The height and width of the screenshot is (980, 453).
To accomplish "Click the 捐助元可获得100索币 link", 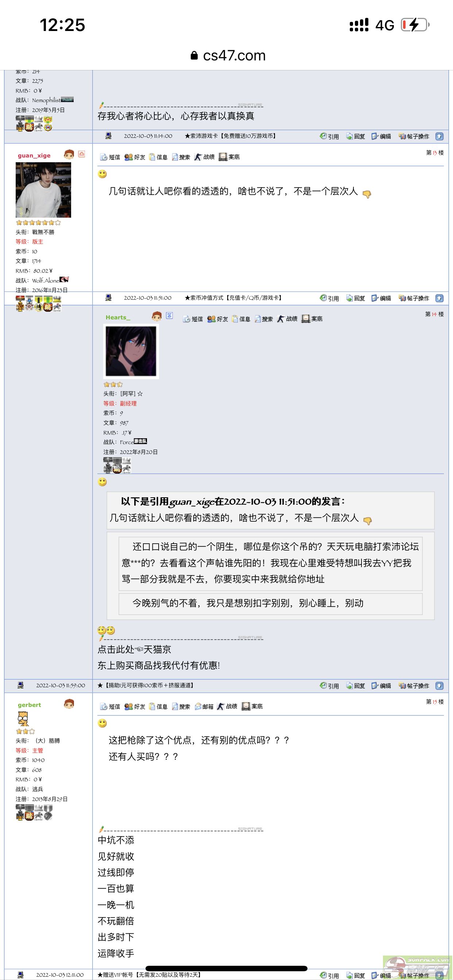I will click(x=146, y=685).
